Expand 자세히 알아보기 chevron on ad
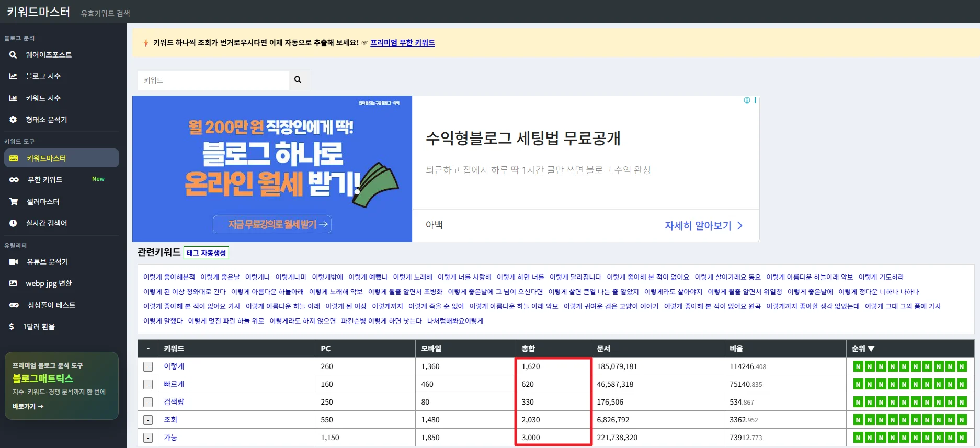Screen dimensions: 980x448 pyautogui.click(x=740, y=226)
